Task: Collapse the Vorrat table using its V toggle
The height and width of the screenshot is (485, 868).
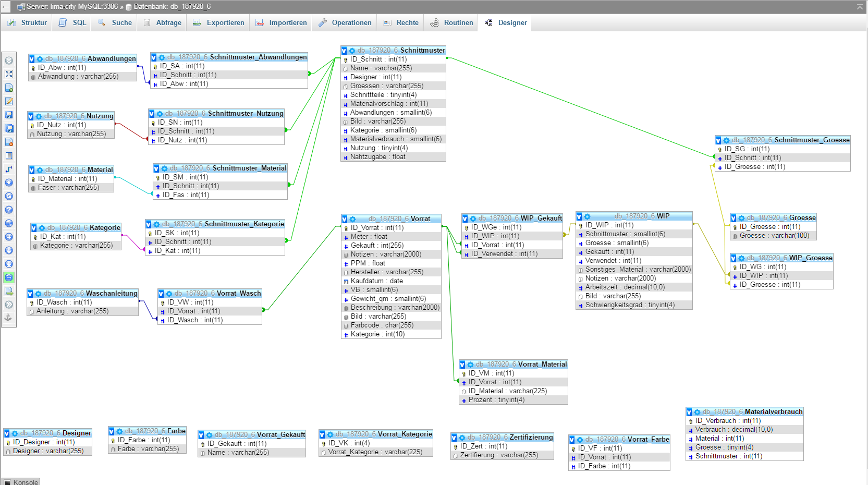Action: point(345,219)
